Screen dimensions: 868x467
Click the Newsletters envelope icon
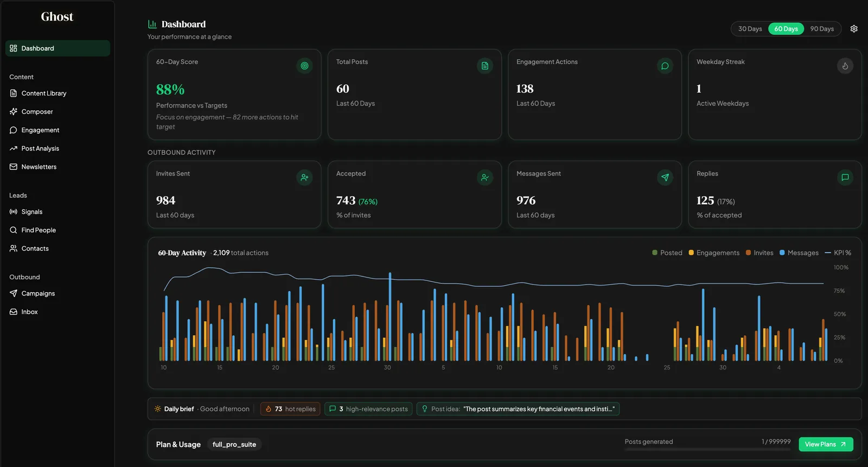click(x=14, y=167)
